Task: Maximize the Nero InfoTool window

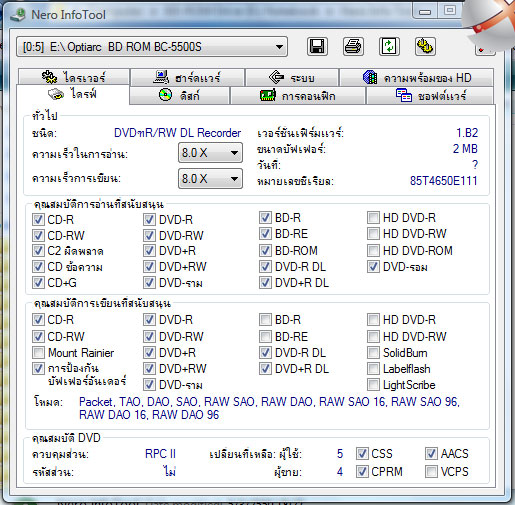Action: (450, 11)
